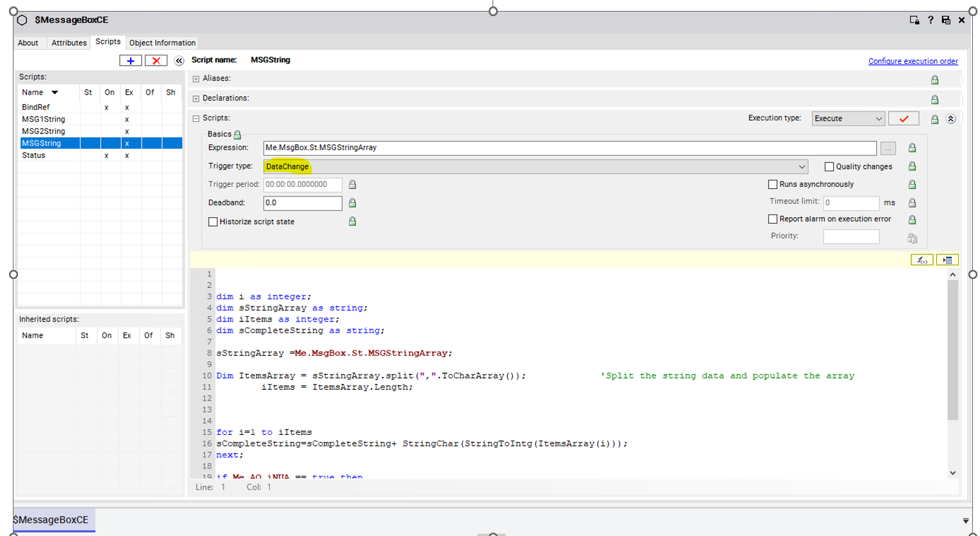
Task: Open the Object Information tab
Action: [162, 43]
